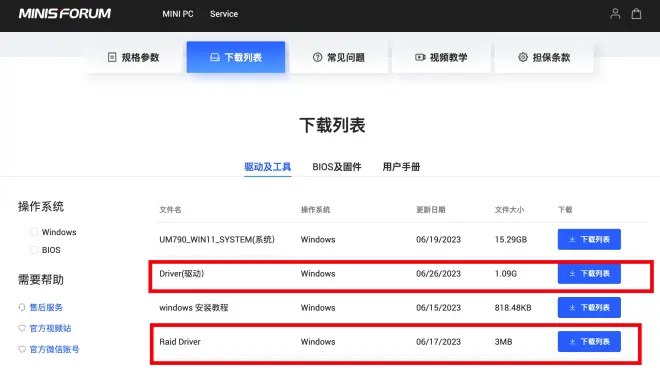The width and height of the screenshot is (660, 378).
Task: Click the Driver(驱动) file name
Action: point(181,274)
